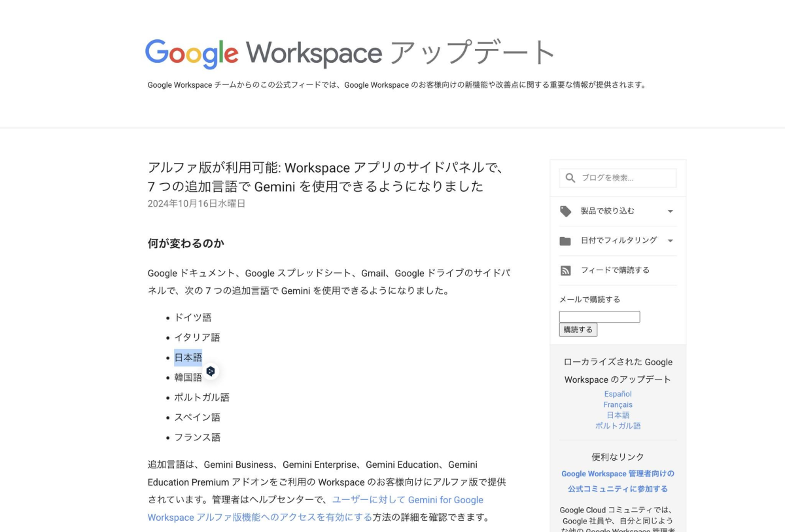Click the date filter folder icon

(565, 241)
